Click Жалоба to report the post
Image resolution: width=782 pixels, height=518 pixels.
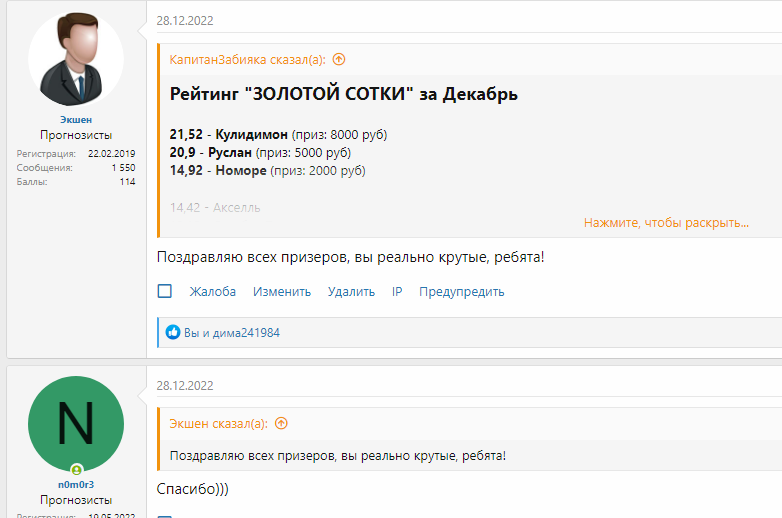213,292
